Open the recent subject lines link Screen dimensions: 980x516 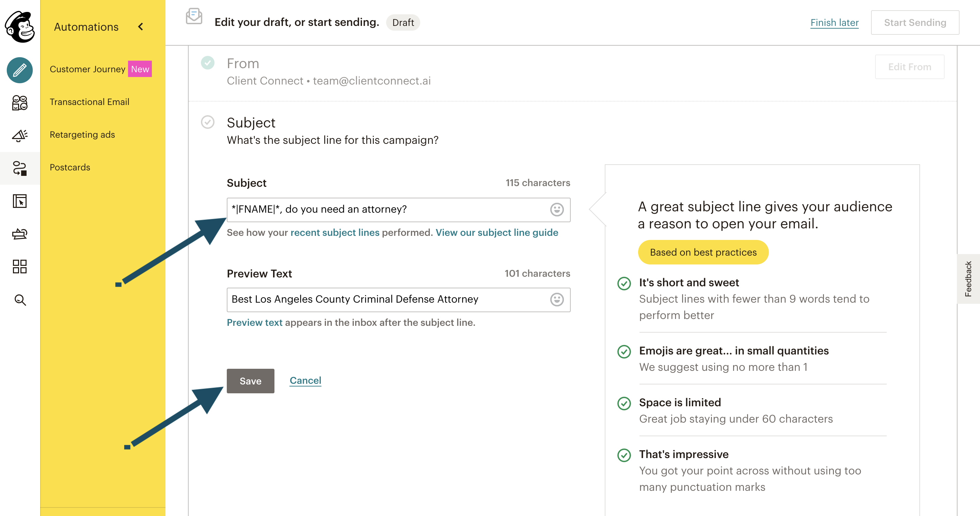335,232
